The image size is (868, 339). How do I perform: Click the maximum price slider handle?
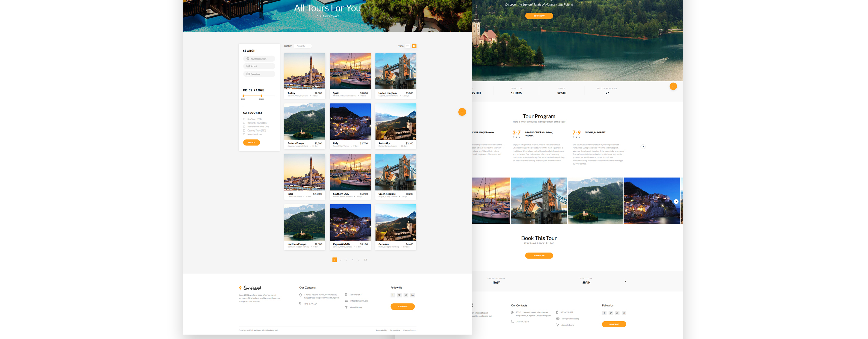tap(261, 96)
